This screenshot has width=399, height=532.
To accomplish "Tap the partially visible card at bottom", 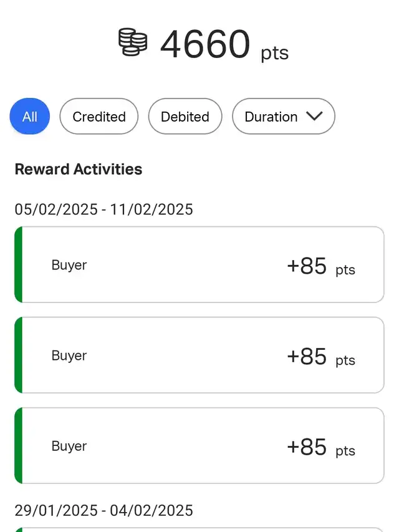I will pyautogui.click(x=199, y=530).
